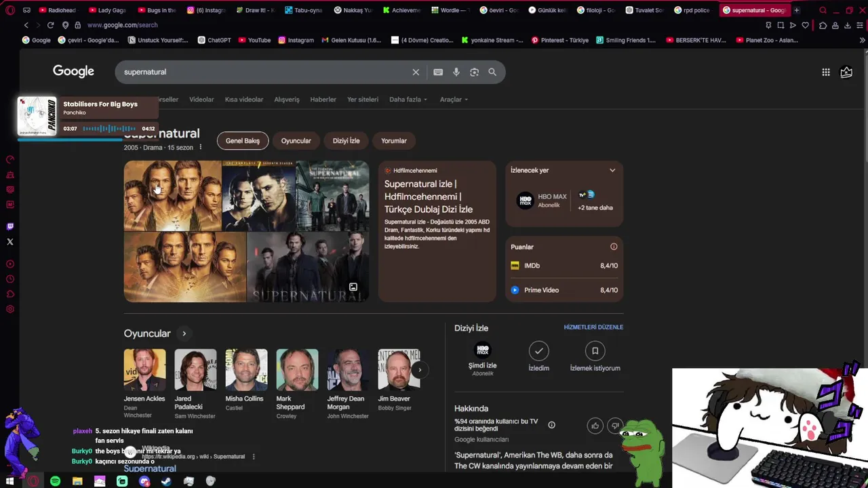868x488 pixels.
Task: Switch to the Yer siteleri tab
Action: point(363,100)
